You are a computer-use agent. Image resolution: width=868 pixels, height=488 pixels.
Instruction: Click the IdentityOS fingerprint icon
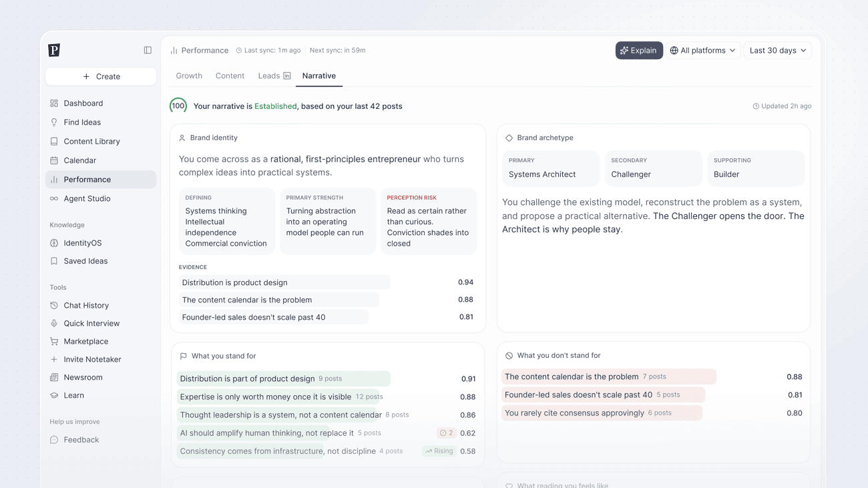pos(54,243)
